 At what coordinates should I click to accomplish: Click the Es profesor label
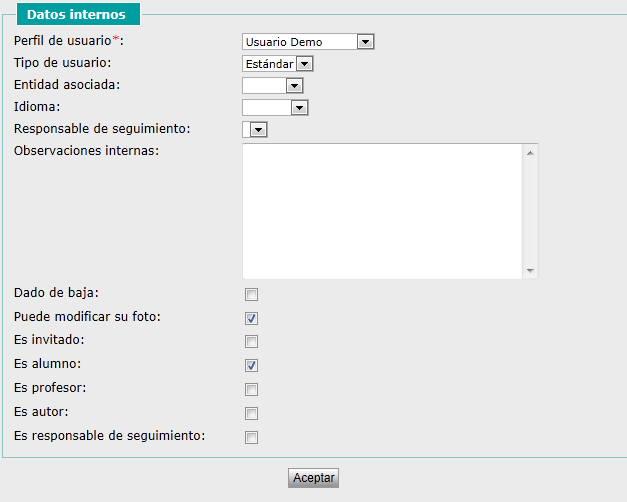50,388
